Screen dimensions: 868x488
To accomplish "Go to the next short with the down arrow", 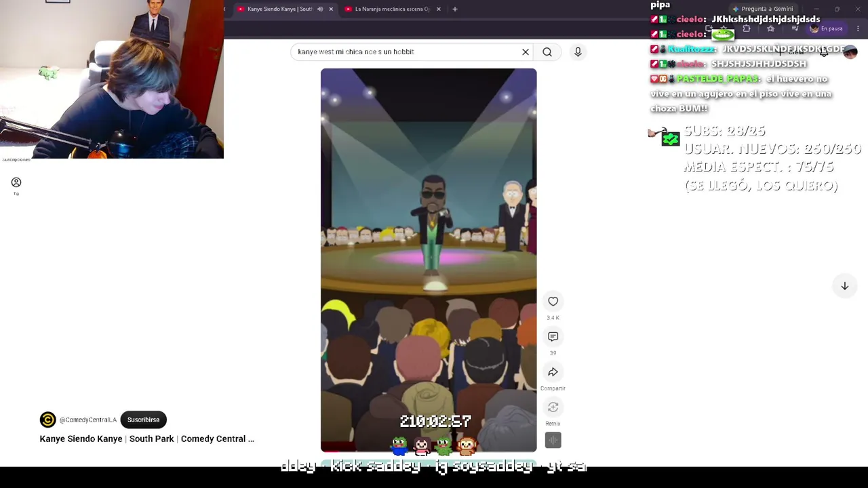I will 844,286.
